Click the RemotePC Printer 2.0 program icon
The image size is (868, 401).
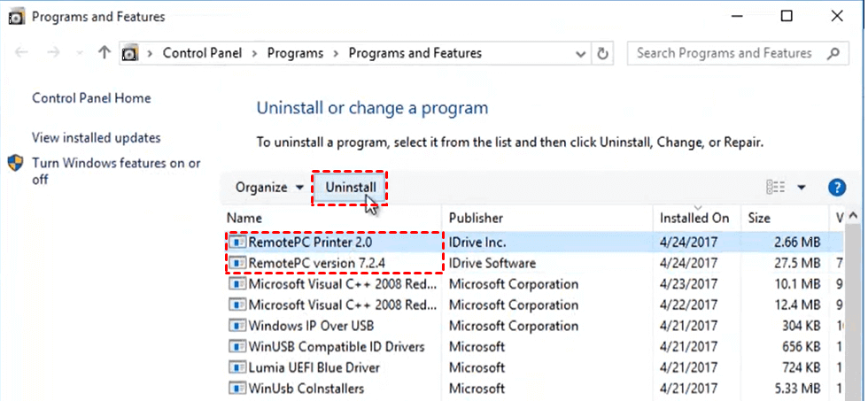pos(237,242)
